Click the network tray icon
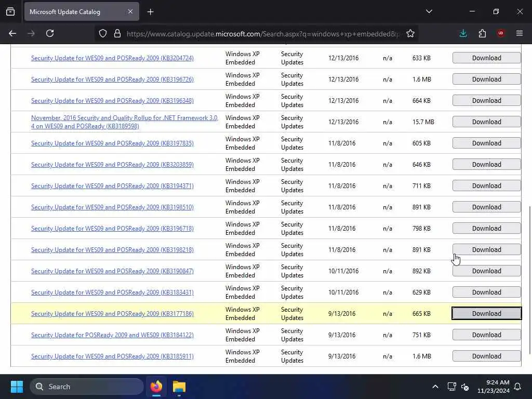This screenshot has height=399, width=532. click(451, 387)
